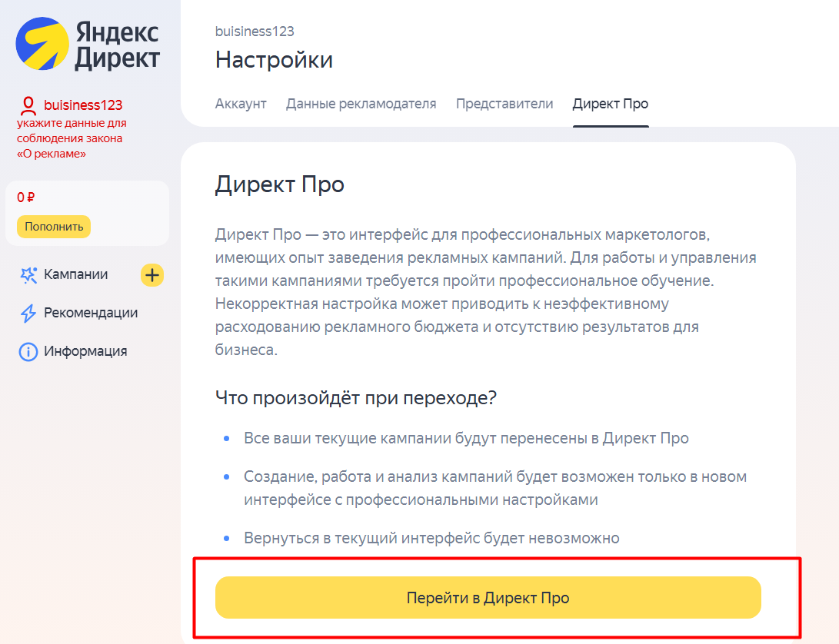
Task: Click the buisiness123 user profile icon
Action: tap(28, 106)
